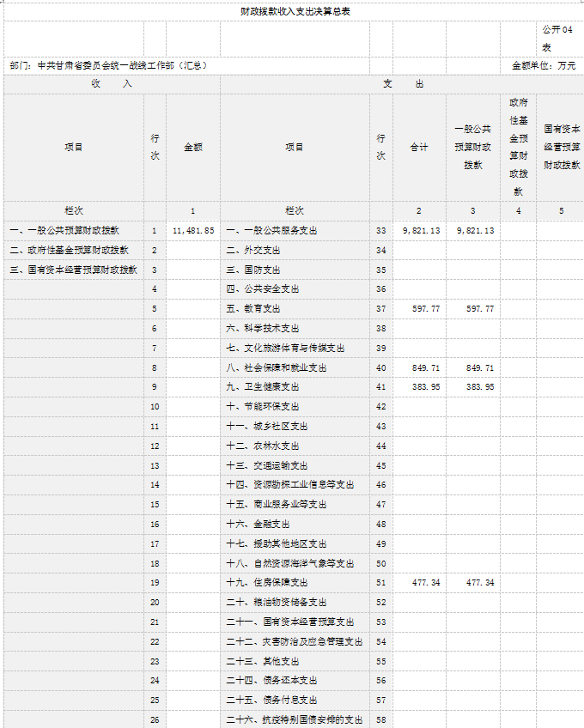The height and width of the screenshot is (728, 584).
Task: Select 383.95 in the 一般公共预算财政拨款 column
Action: pos(480,386)
